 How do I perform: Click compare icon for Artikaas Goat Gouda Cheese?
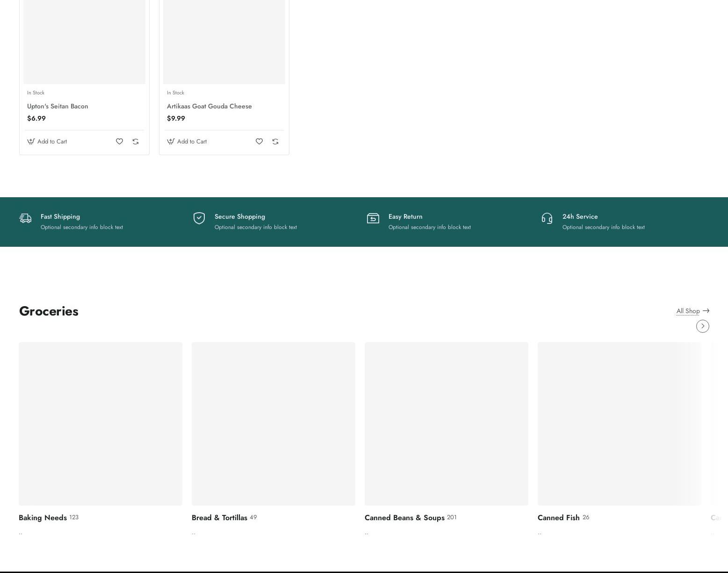point(275,141)
